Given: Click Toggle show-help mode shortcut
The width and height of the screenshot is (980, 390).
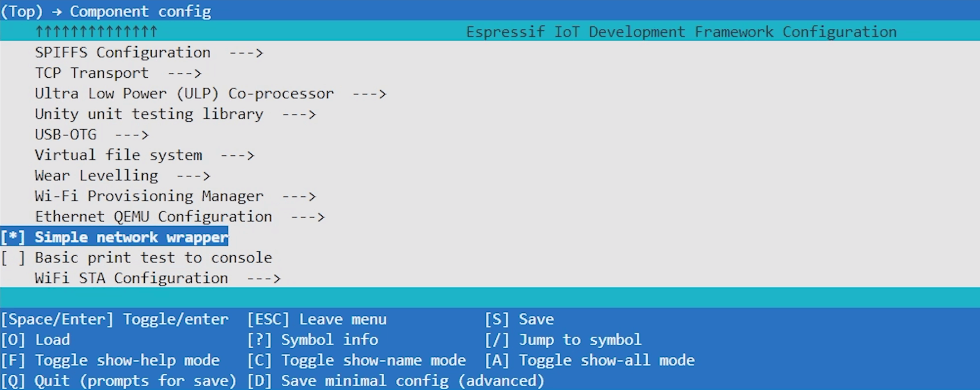Looking at the screenshot, I should click(x=111, y=361).
